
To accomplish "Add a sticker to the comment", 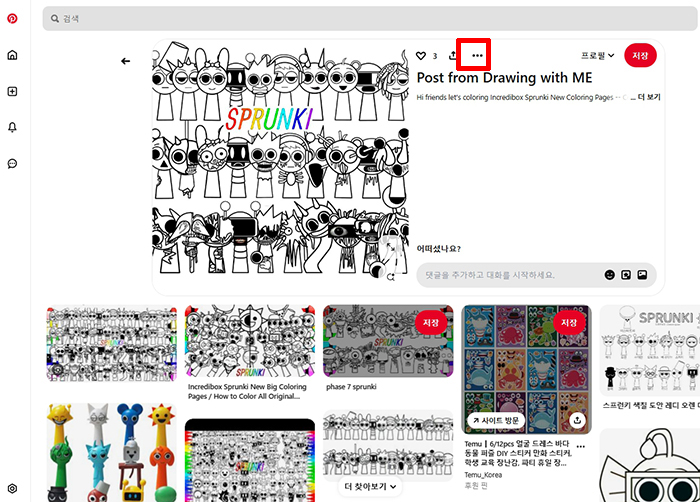I will click(x=626, y=275).
